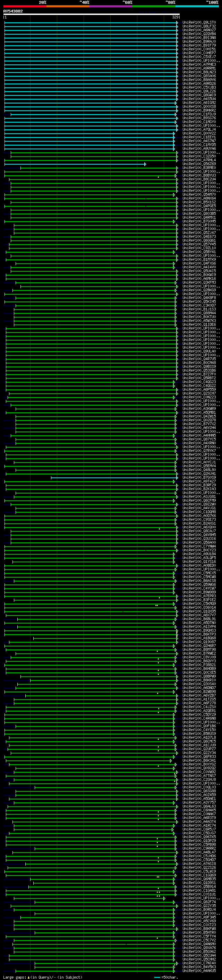Screen dimensions: 222x980
Task: Select hit label UniRef100_A4AKU5
Action: (199, 971)
